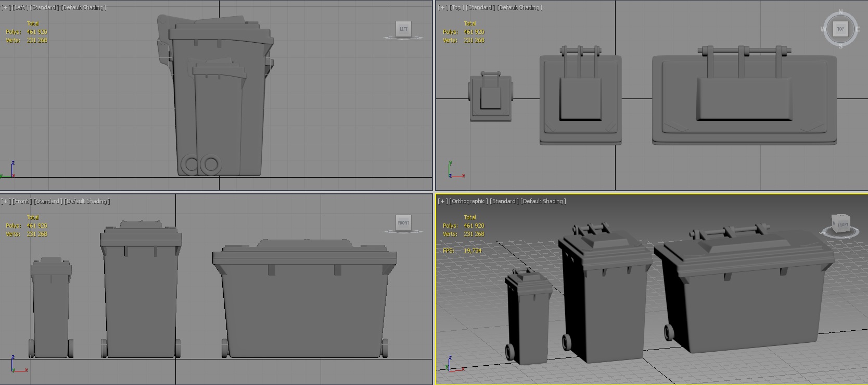Open the [+] menu in the Left viewport

[5, 8]
